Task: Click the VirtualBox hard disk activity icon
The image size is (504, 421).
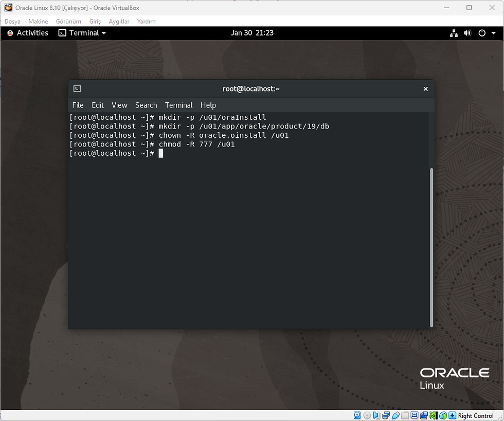Action: pos(357,415)
